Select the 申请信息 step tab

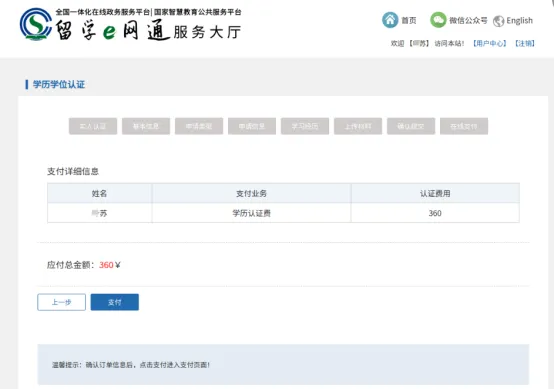click(252, 126)
